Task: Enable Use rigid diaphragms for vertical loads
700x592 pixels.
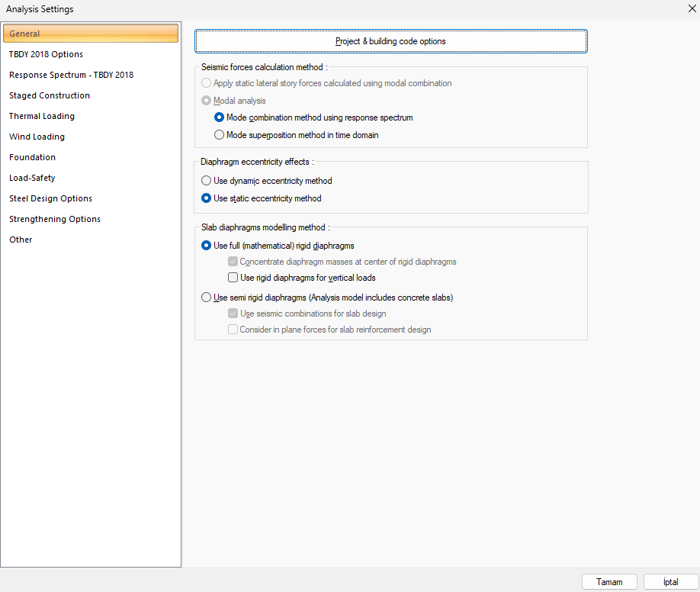Action: [233, 278]
